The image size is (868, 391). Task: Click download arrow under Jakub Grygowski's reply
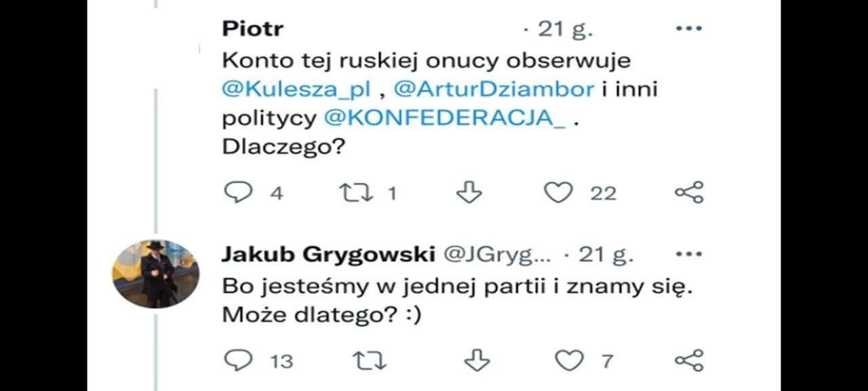477,360
